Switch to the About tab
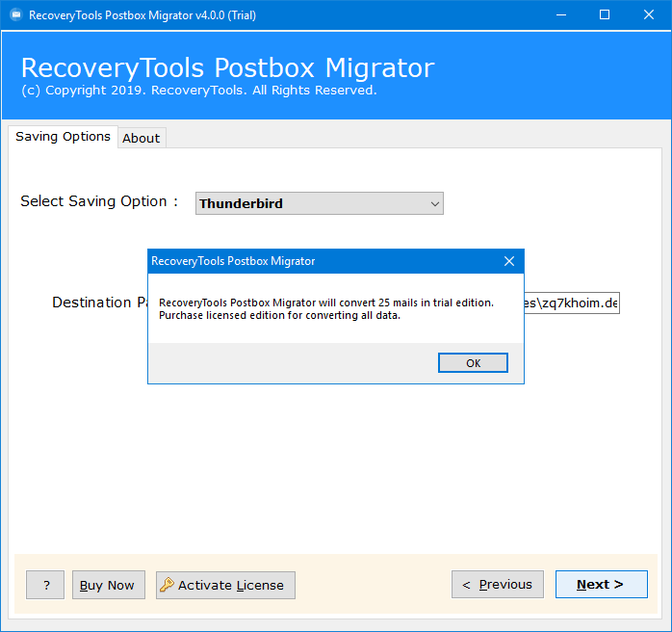The image size is (672, 632). tap(142, 138)
